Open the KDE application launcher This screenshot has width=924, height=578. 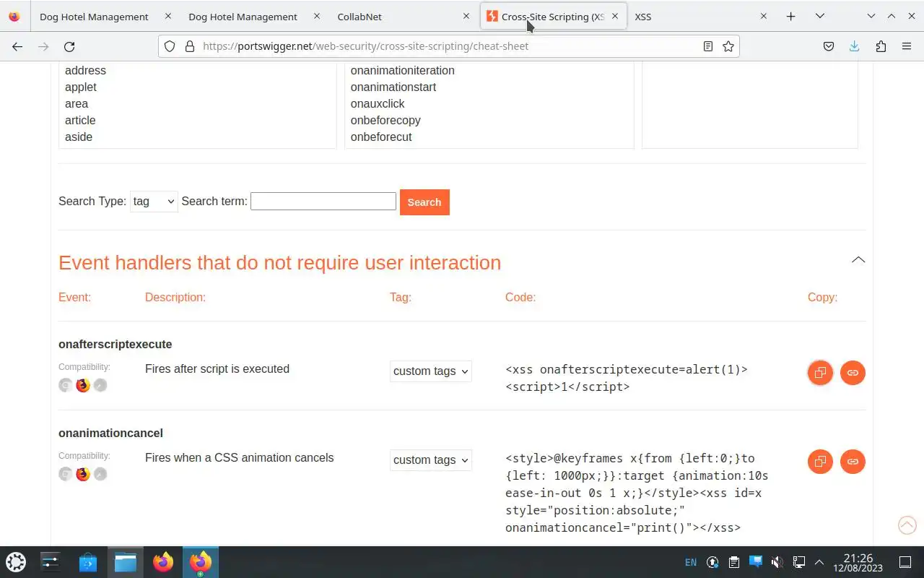tap(16, 562)
